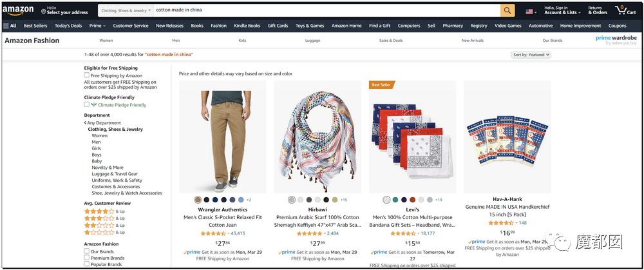Open the All hamburger menu

click(10, 26)
